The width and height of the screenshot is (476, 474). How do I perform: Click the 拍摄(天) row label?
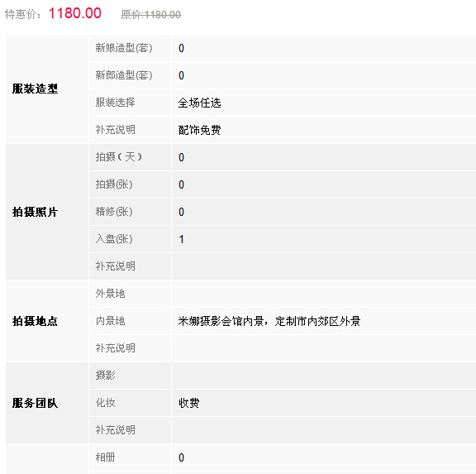coord(119,157)
